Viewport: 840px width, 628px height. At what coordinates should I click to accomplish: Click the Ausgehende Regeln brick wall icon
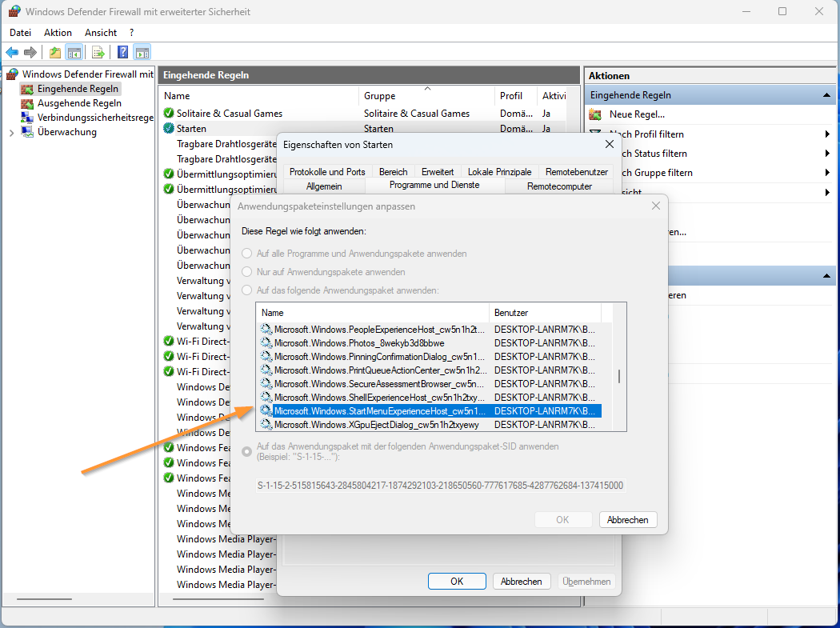(x=27, y=103)
